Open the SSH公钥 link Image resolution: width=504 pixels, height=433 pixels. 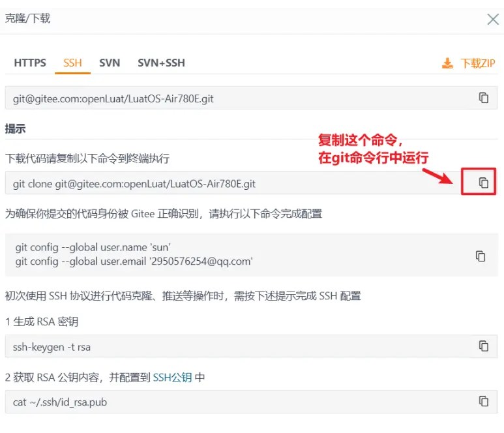click(172, 377)
